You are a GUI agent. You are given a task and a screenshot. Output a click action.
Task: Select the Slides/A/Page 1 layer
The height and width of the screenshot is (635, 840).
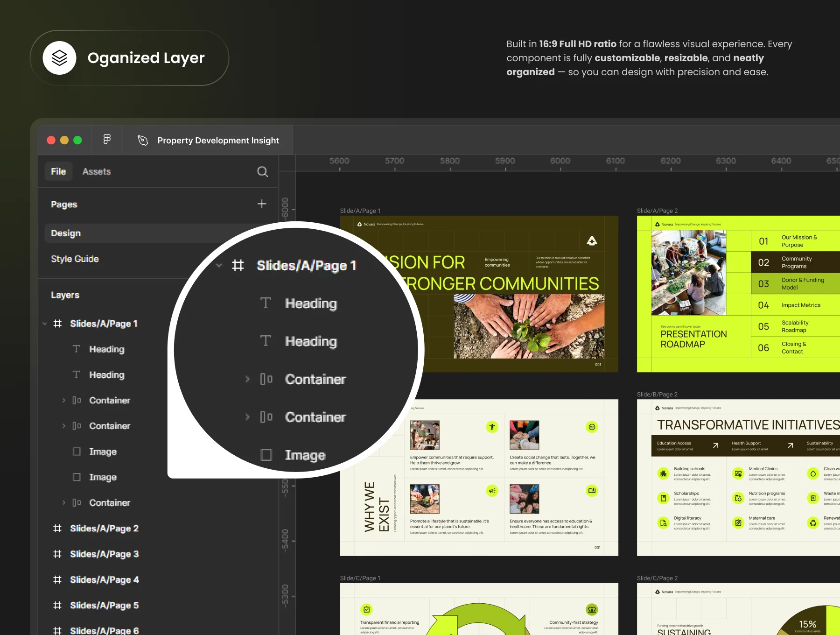(x=104, y=324)
